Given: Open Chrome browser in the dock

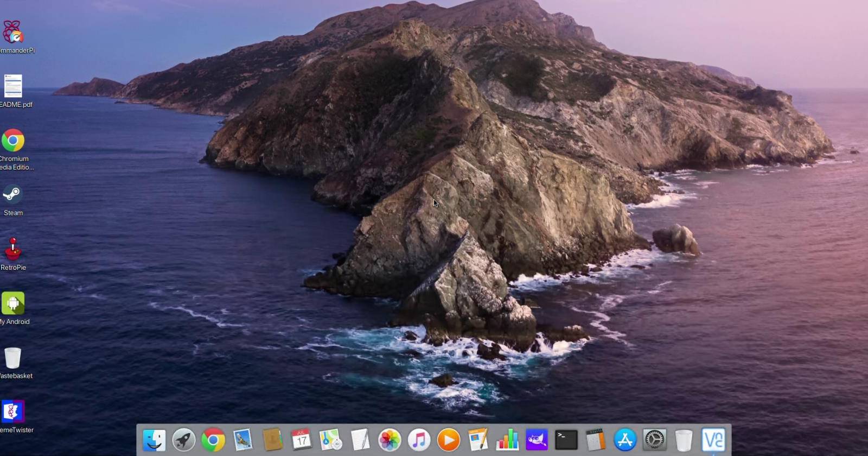Looking at the screenshot, I should coord(213,440).
